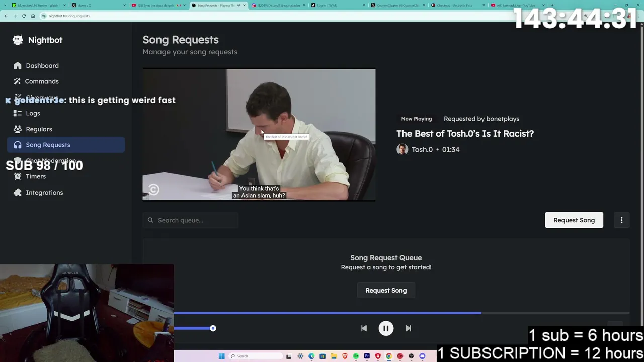
Task: Click the Request Song button in the empty queue
Action: pyautogui.click(x=386, y=291)
